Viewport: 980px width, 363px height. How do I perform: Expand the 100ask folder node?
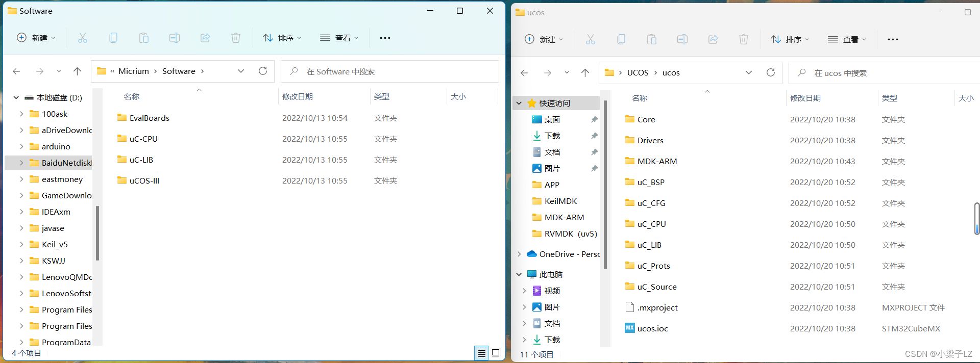pyautogui.click(x=21, y=114)
